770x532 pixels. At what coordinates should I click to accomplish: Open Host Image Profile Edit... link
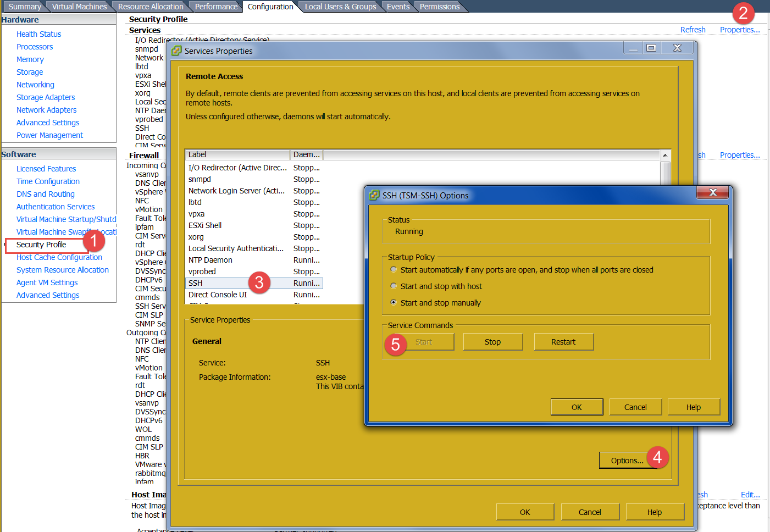pyautogui.click(x=750, y=495)
